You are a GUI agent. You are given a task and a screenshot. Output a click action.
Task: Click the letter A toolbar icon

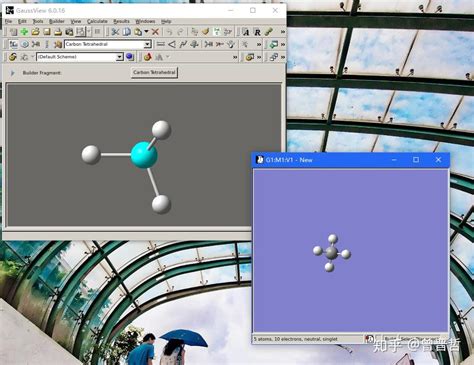pos(246,32)
